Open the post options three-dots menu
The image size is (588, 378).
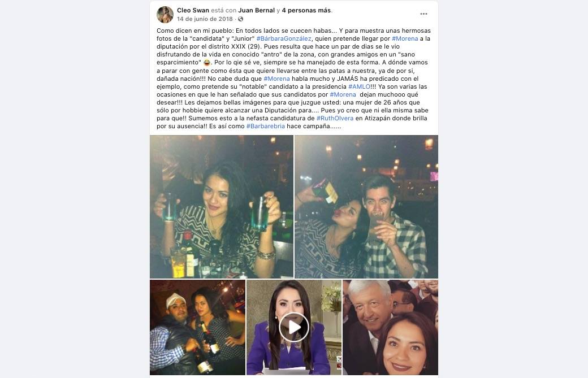coord(423,14)
